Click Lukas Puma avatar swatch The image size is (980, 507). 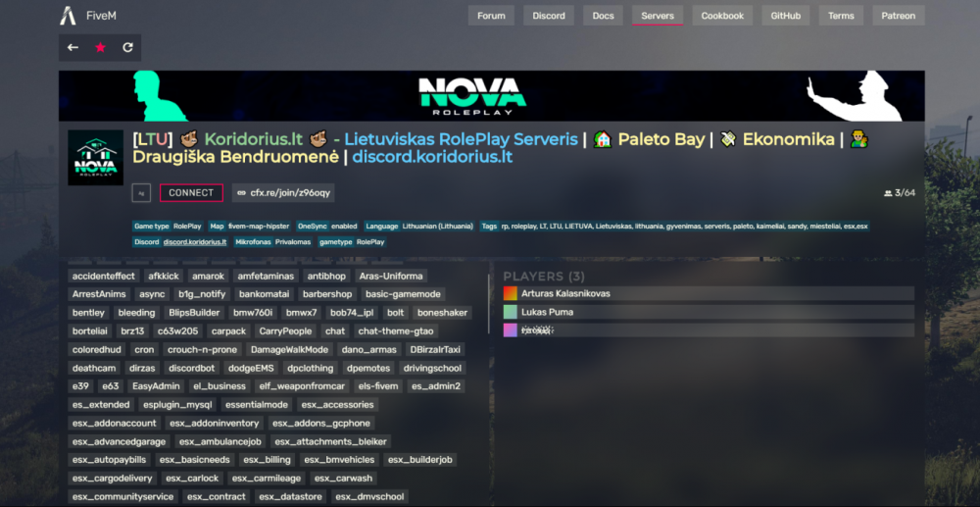coord(511,312)
